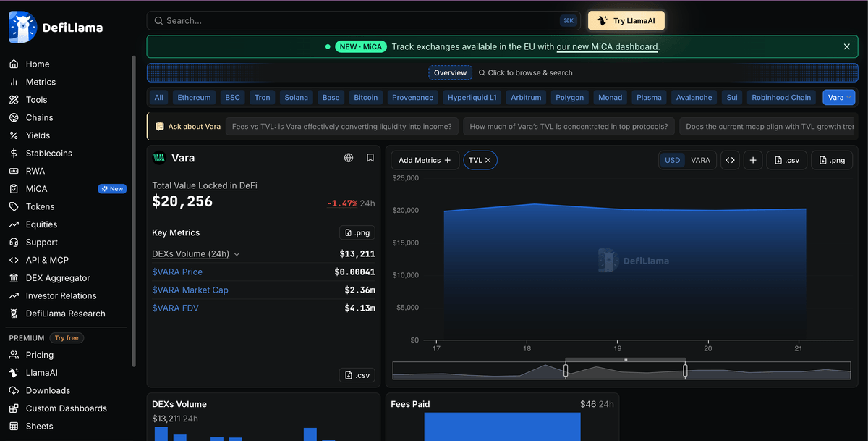The image size is (868, 441).
Task: Open $VARA Price link
Action: pos(177,272)
